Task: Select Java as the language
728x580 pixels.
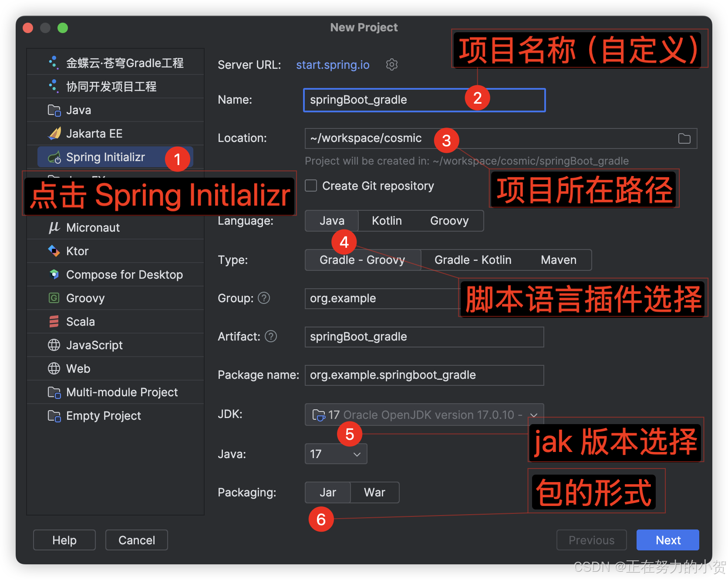Action: [332, 221]
